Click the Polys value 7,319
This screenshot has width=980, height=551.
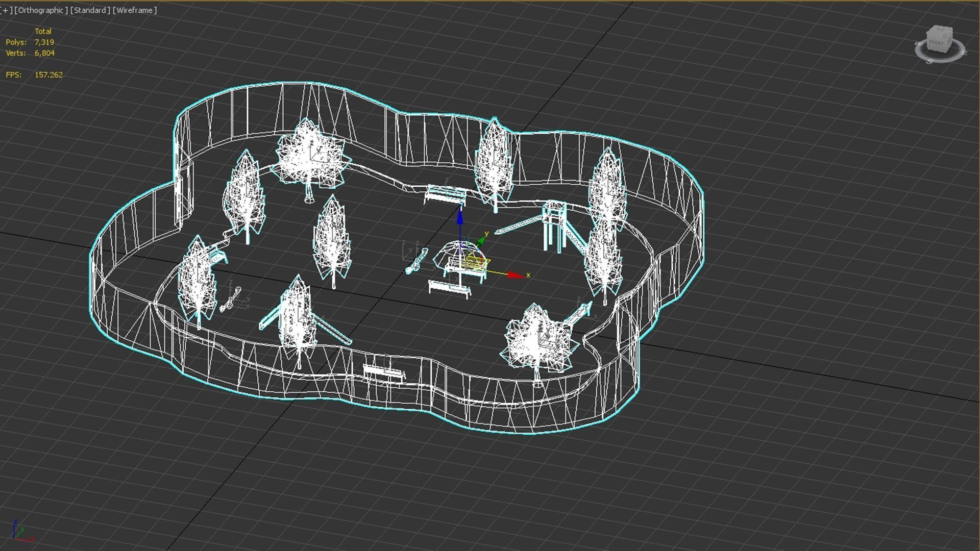coord(44,42)
